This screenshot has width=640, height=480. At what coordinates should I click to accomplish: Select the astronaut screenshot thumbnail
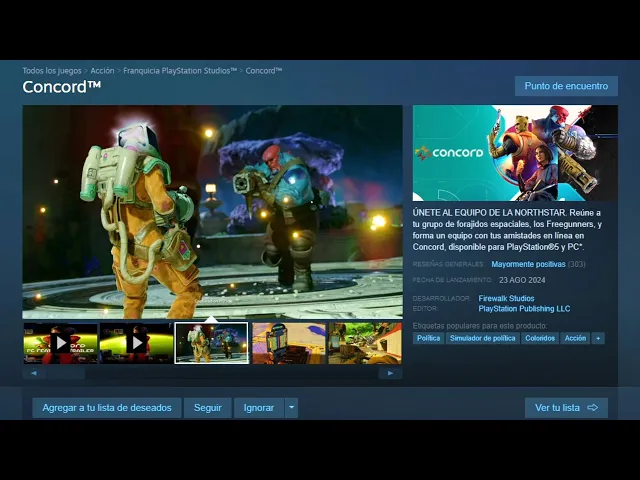click(211, 343)
